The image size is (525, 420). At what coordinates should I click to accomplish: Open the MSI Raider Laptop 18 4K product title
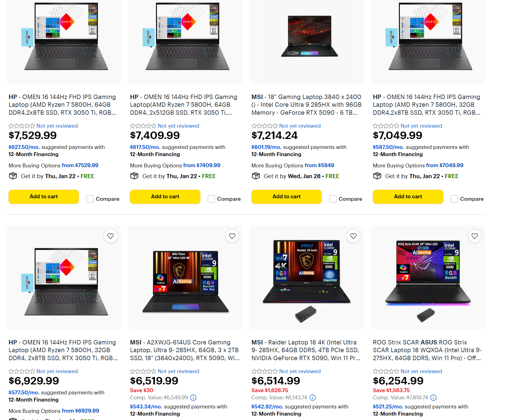click(306, 350)
